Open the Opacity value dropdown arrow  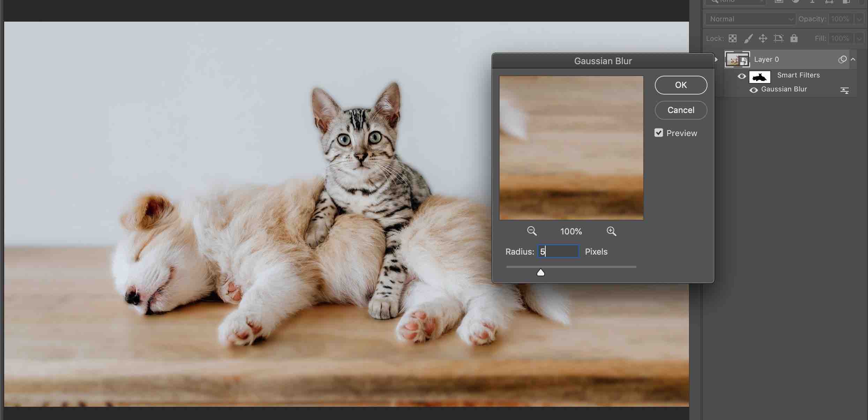coord(859,19)
